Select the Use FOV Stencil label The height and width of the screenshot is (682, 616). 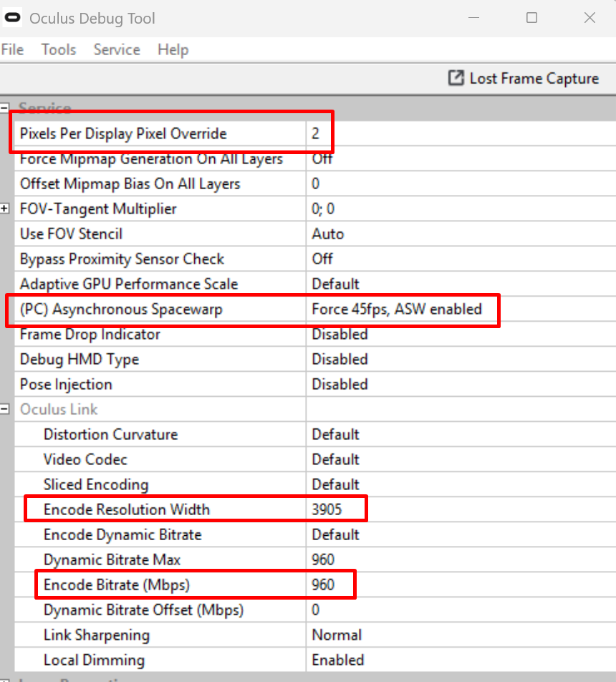72,234
